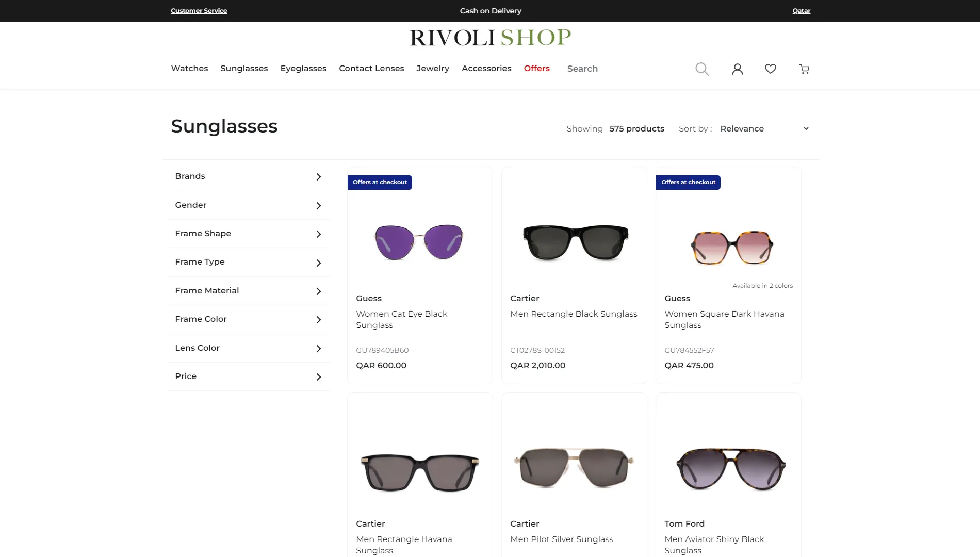Expand the Gender filter

[x=249, y=205]
